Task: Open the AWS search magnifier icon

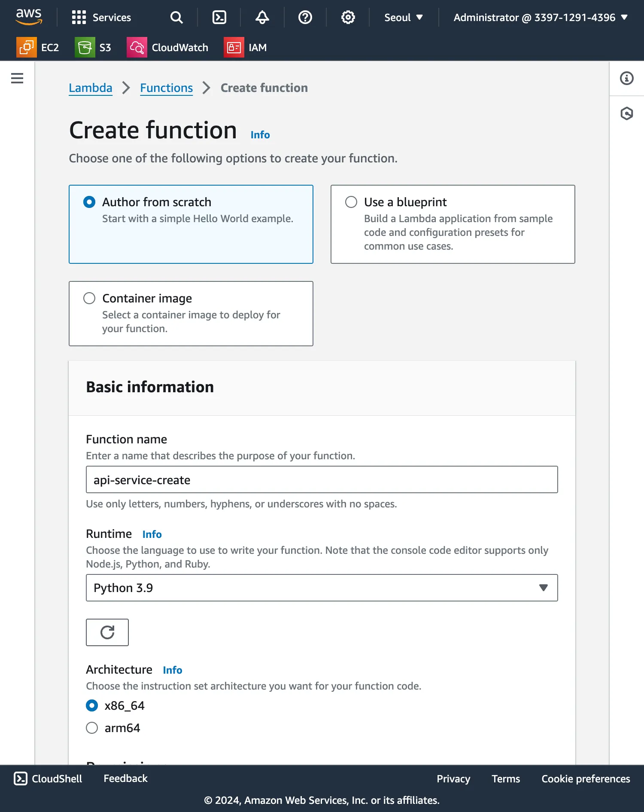Action: tap(176, 18)
